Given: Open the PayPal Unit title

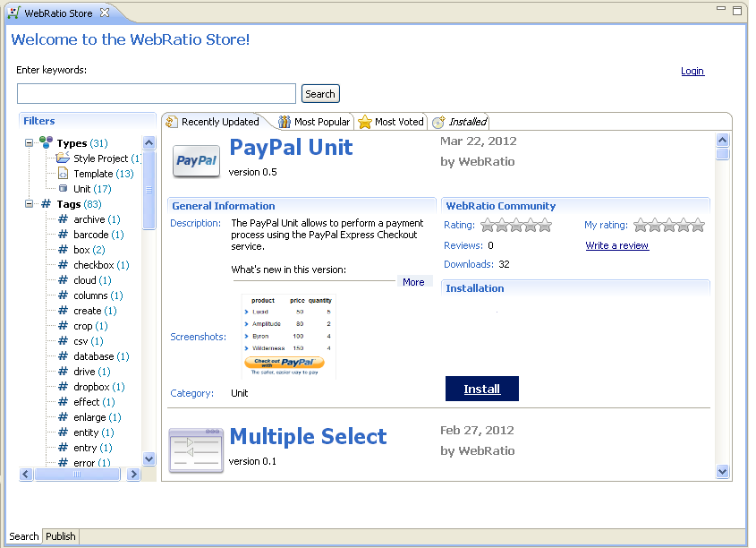Looking at the screenshot, I should pyautogui.click(x=291, y=147).
